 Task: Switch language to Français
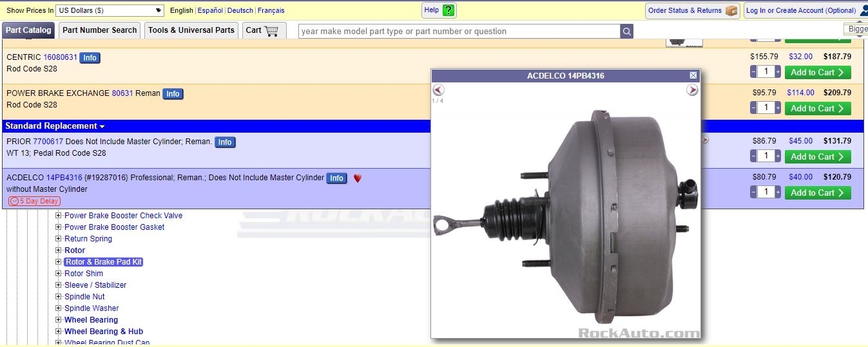[x=271, y=10]
